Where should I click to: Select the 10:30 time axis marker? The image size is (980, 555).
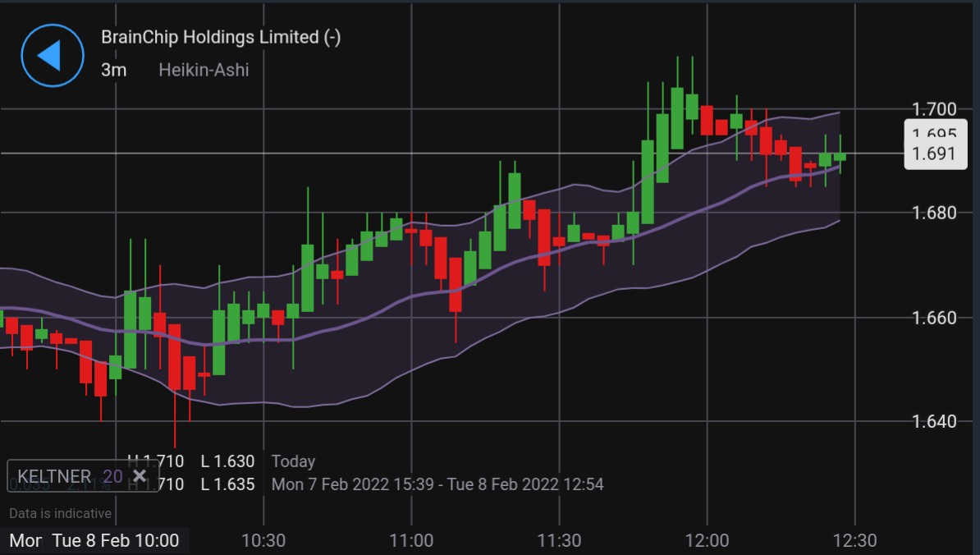pyautogui.click(x=263, y=540)
